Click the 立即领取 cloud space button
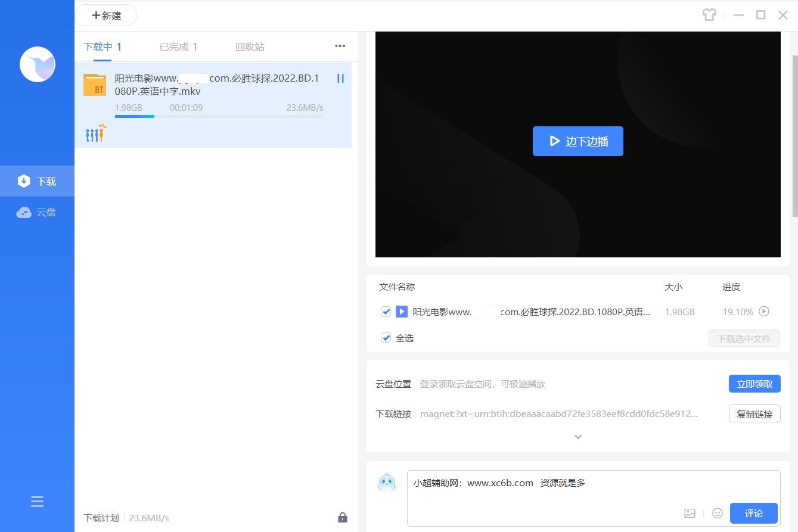Image resolution: width=798 pixels, height=532 pixels. (x=754, y=384)
